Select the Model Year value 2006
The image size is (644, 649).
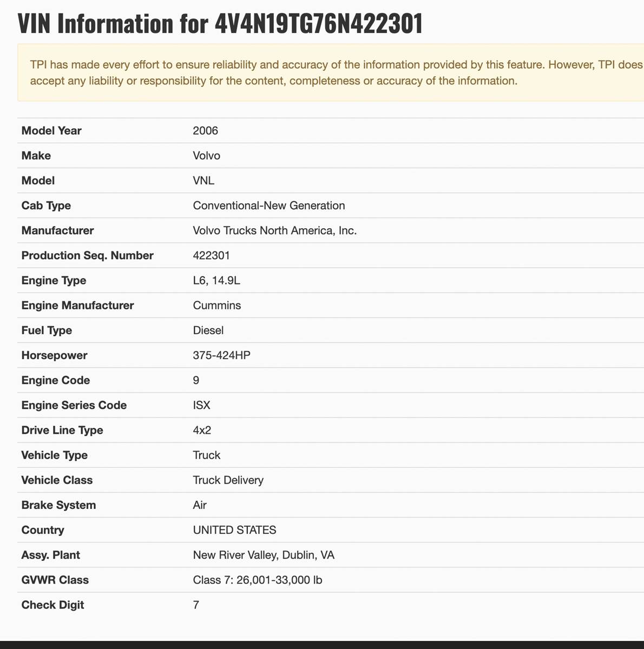(x=205, y=131)
